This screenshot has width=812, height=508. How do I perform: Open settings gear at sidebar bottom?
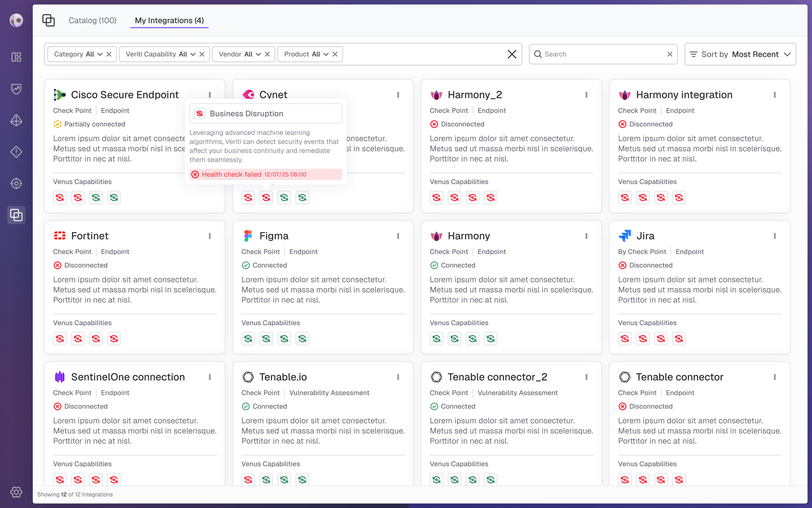16,492
